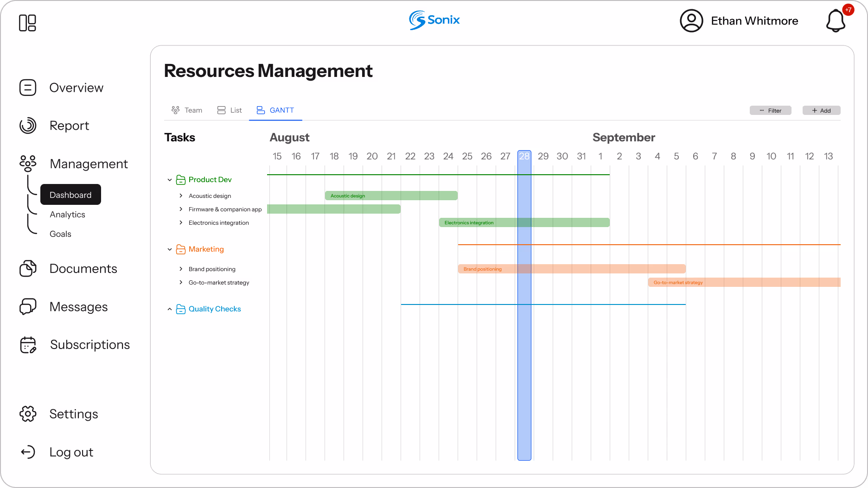
Task: Click the Product Dev folder icon
Action: click(181, 180)
